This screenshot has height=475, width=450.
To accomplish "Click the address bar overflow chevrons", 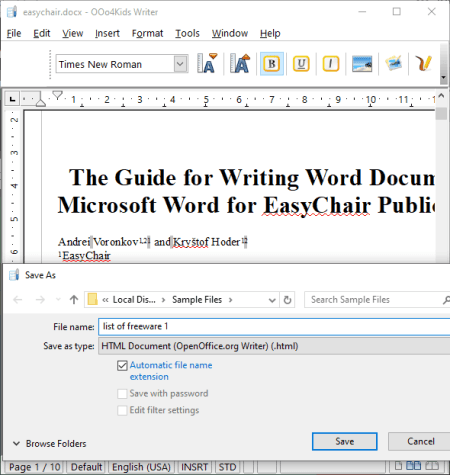I will 105,300.
